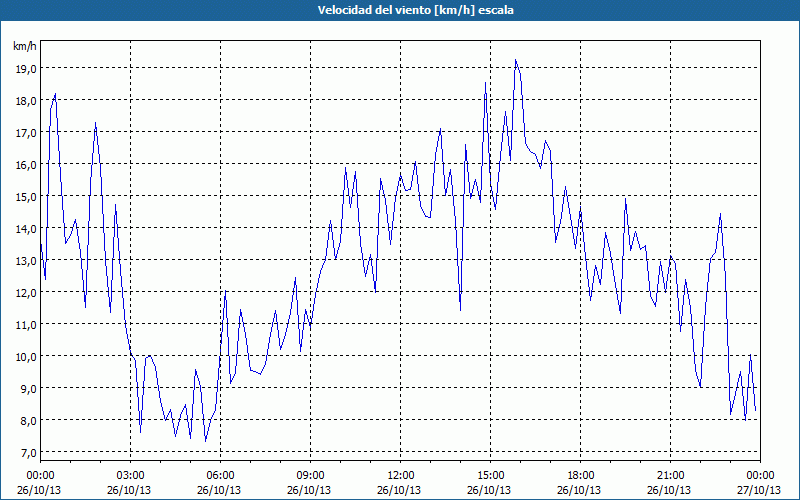Viewport: 800px width, 500px height.
Task: Click the 14,0 y-axis label
Action: coord(26,229)
